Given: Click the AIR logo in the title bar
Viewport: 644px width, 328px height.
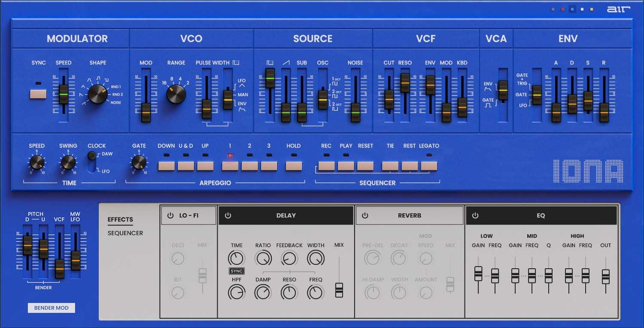Looking at the screenshot, I should pos(619,9).
